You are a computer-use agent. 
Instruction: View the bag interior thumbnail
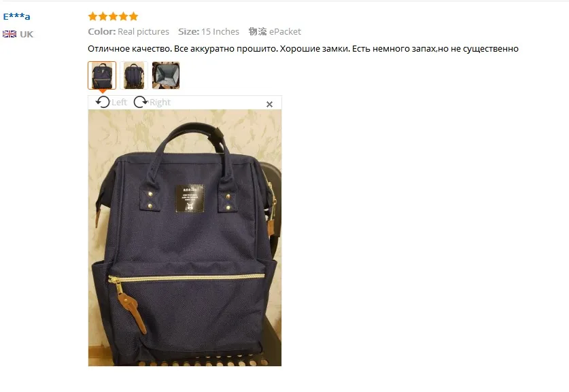tap(166, 75)
